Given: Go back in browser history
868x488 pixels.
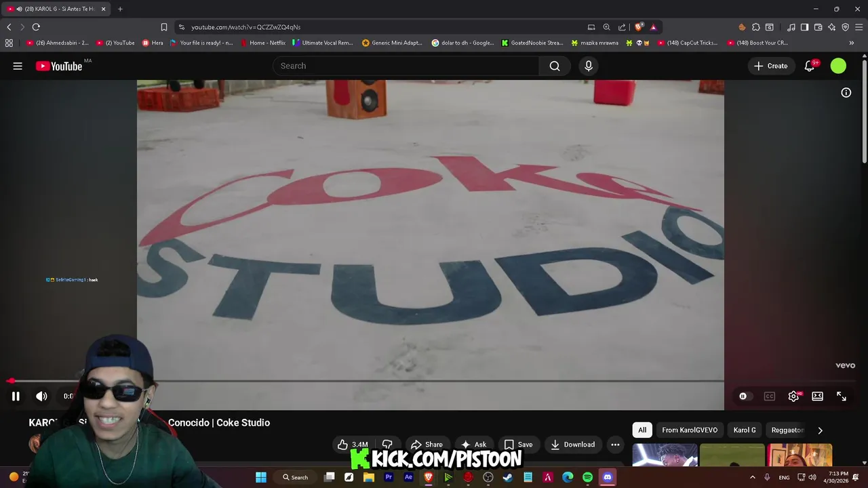Looking at the screenshot, I should [x=9, y=27].
